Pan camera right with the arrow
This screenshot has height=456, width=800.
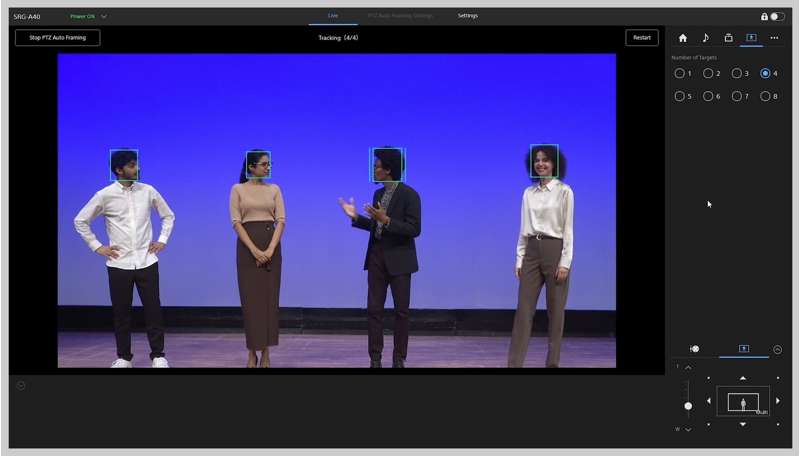pos(778,401)
